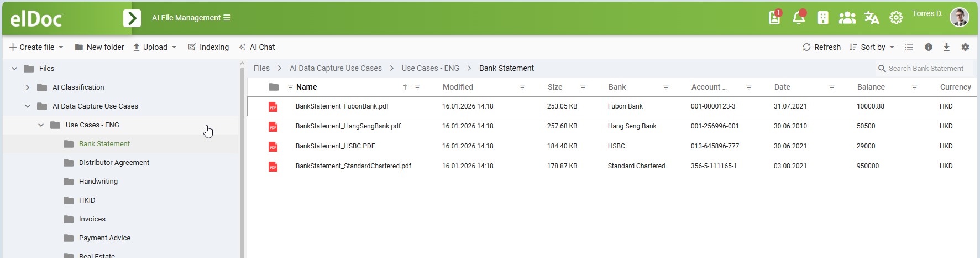The height and width of the screenshot is (258, 980).
Task: Open the Account column filter icon
Action: coord(748,87)
